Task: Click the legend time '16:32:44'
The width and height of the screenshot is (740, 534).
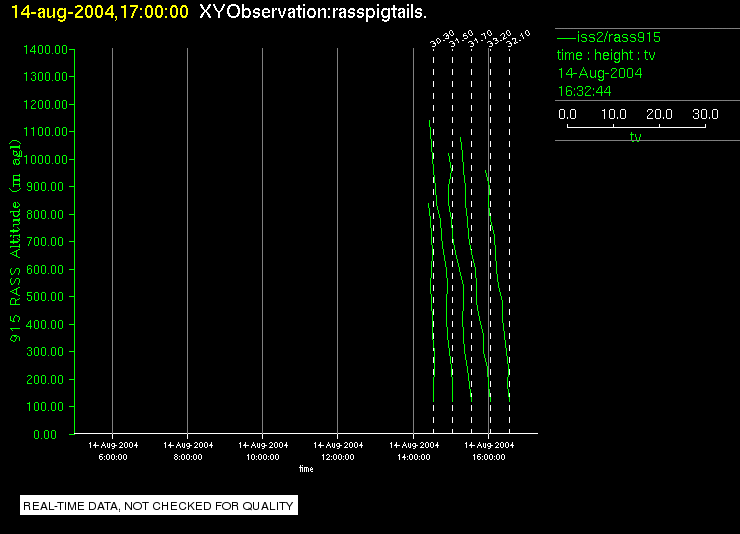Action: 584,91
